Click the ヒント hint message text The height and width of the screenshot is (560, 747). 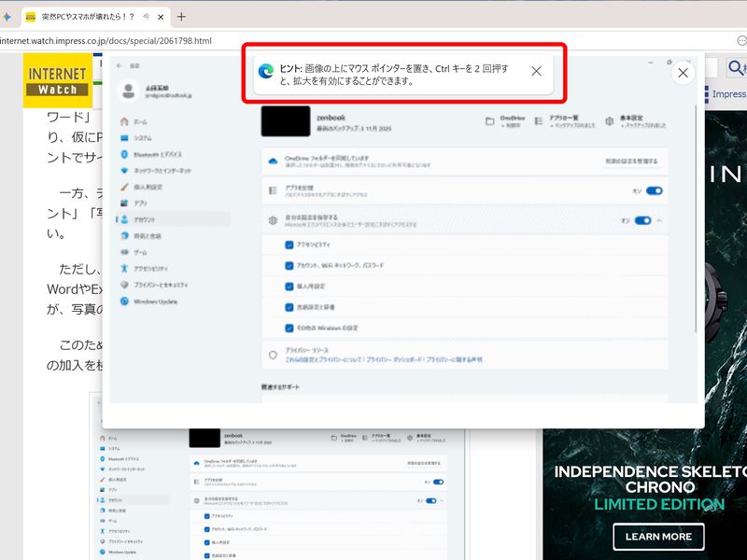[394, 75]
